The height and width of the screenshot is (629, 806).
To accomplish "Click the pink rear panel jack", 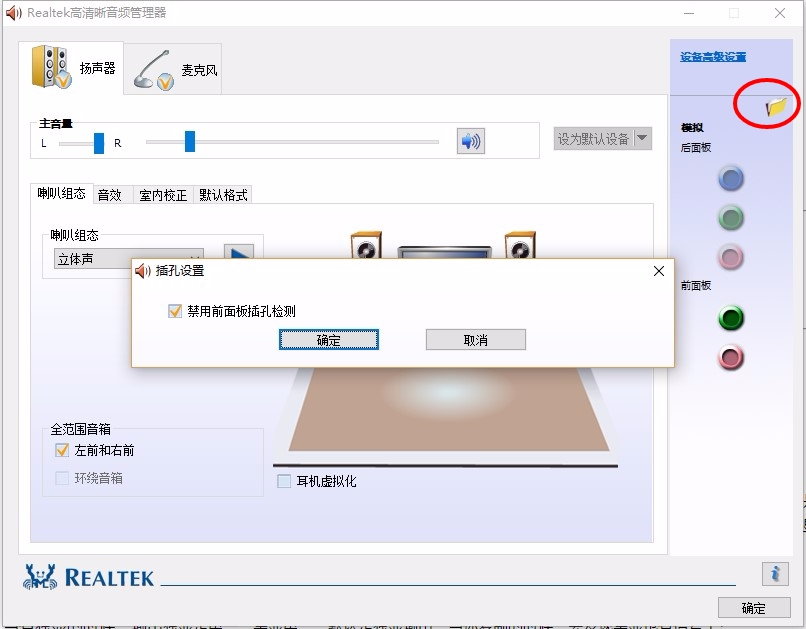I will [731, 257].
